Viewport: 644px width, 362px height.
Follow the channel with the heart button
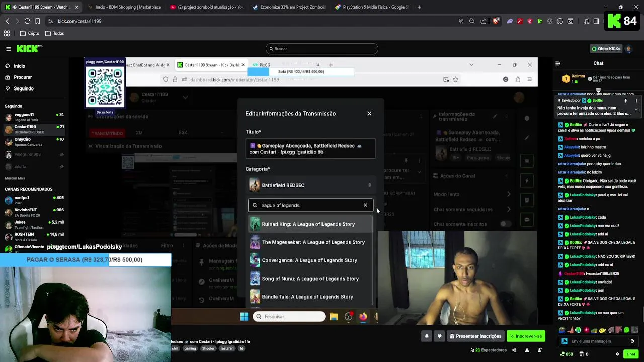(x=439, y=336)
